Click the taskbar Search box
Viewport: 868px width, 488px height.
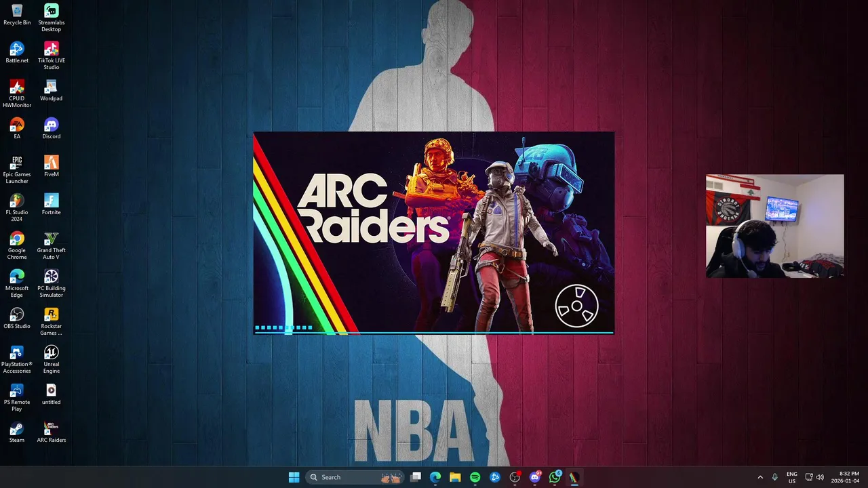(x=354, y=477)
